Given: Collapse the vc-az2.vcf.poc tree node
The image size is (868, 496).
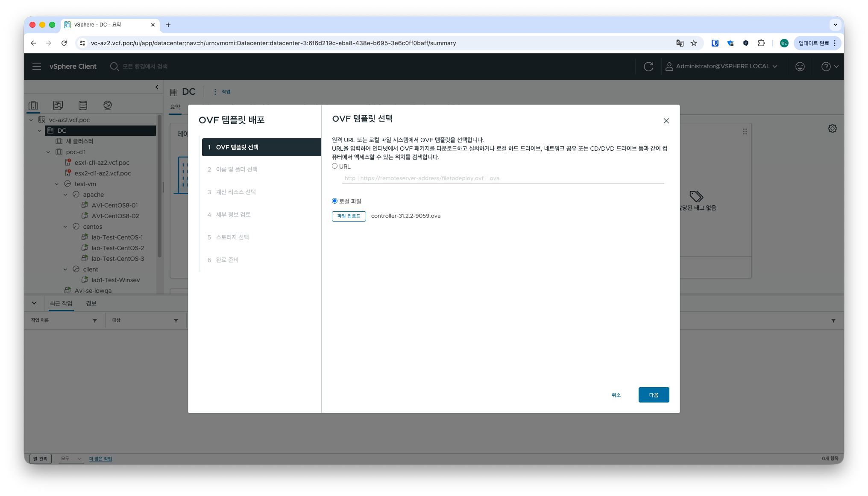Looking at the screenshot, I should coord(31,120).
